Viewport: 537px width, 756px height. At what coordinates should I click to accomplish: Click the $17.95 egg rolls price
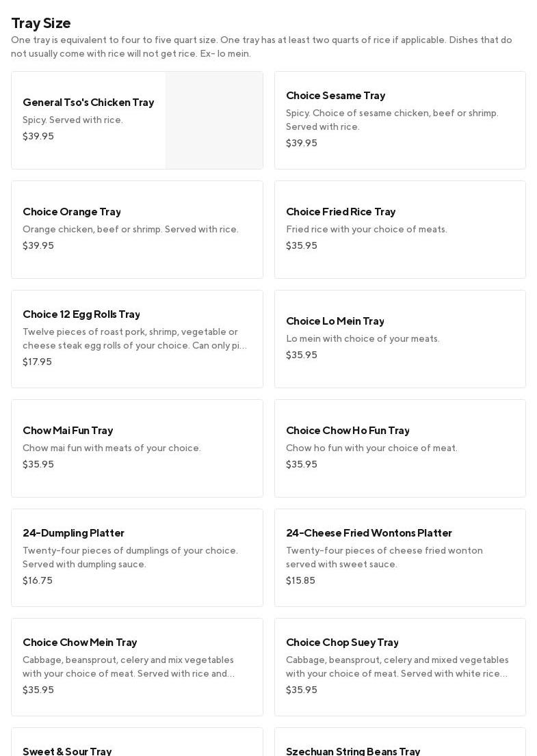[37, 362]
